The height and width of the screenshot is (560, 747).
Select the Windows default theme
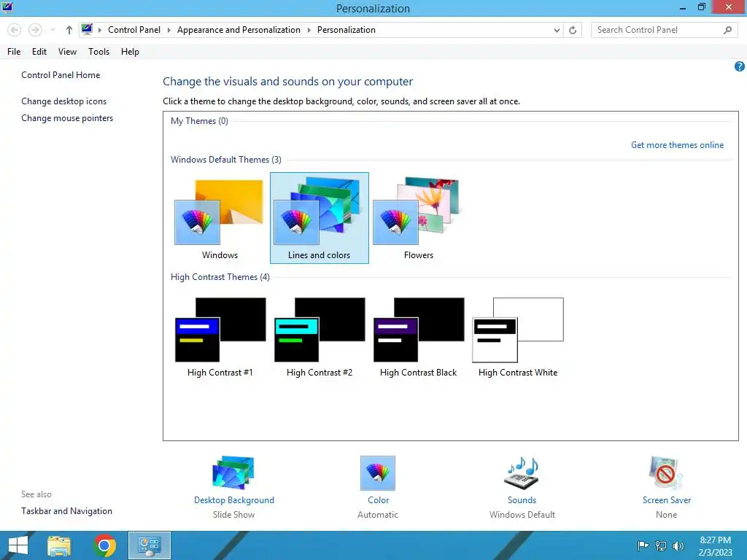click(x=220, y=219)
